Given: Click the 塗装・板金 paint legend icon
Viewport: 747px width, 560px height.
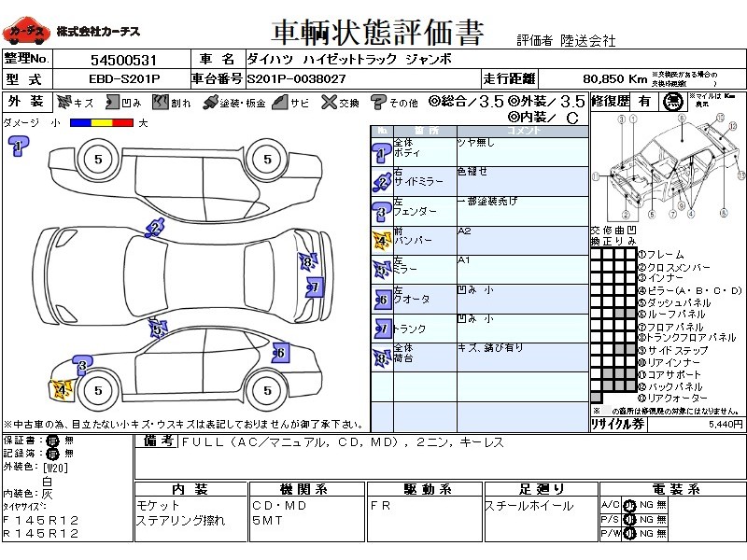Looking at the screenshot, I should click(210, 103).
